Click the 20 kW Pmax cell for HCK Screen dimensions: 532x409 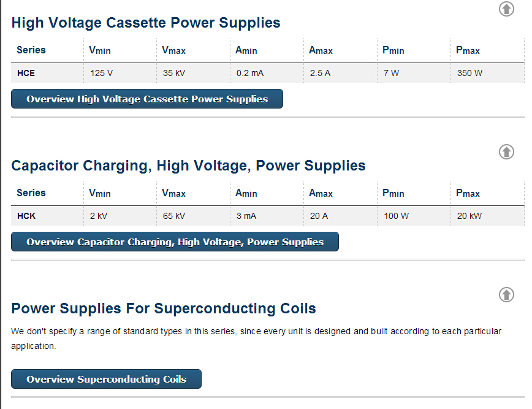pos(469,216)
